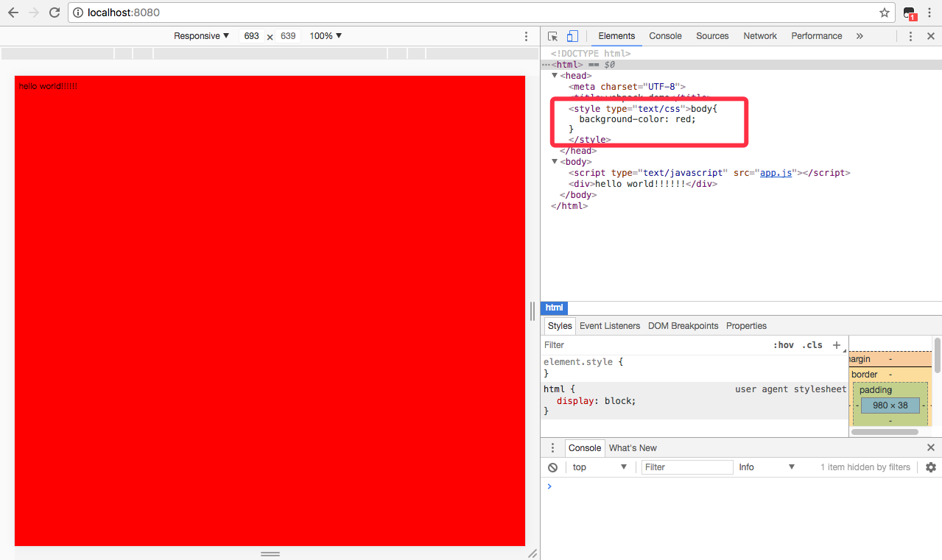942x560 pixels.
Task: Focus the Styles Filter field
Action: coord(655,345)
